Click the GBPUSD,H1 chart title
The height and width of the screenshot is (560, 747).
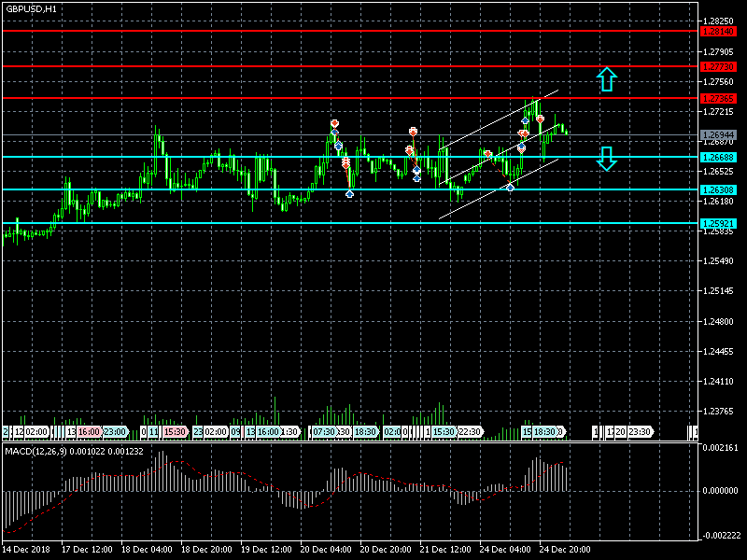(31, 8)
